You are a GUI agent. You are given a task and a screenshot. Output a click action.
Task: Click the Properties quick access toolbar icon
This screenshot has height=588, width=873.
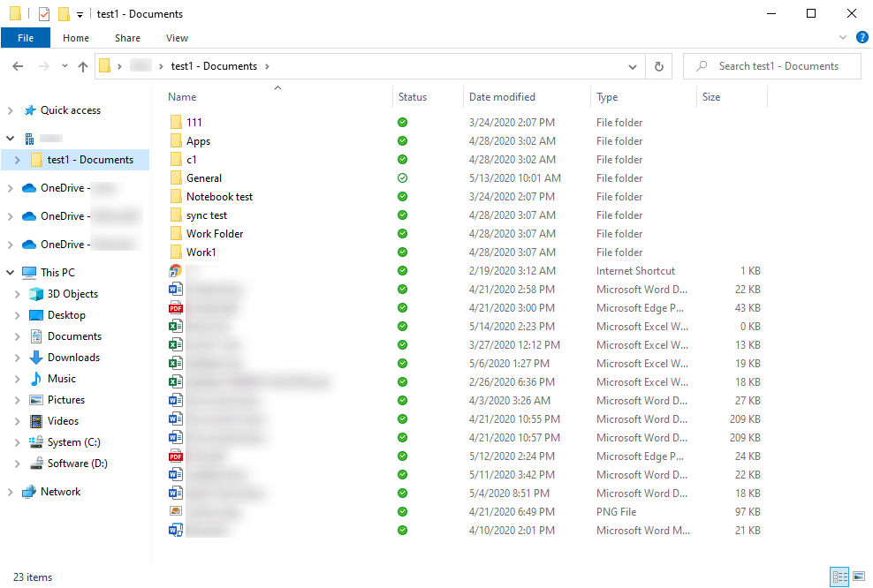(44, 14)
